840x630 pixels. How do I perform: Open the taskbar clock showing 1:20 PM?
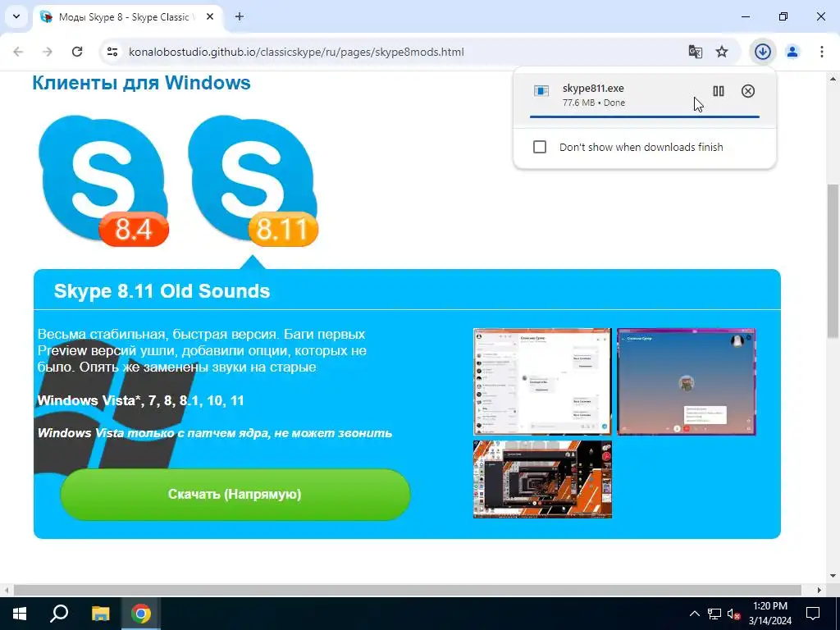click(769, 614)
